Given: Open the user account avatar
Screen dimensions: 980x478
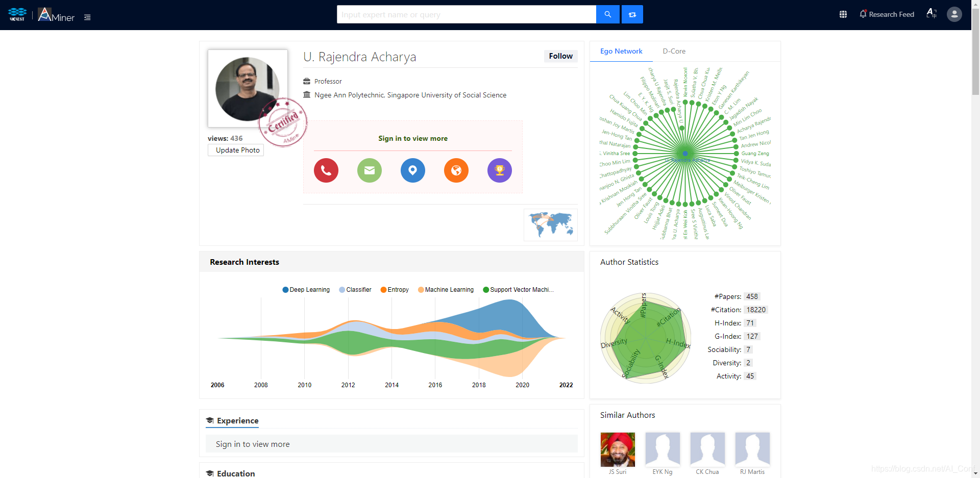Looking at the screenshot, I should (954, 14).
